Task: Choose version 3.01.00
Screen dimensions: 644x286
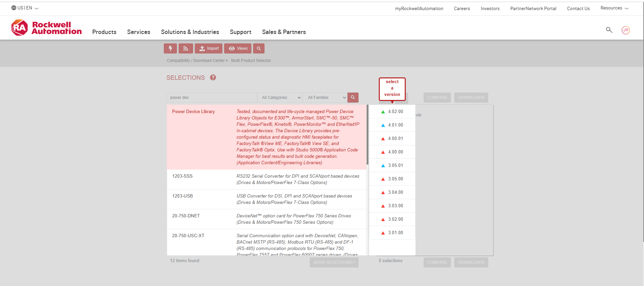Action: (392, 233)
